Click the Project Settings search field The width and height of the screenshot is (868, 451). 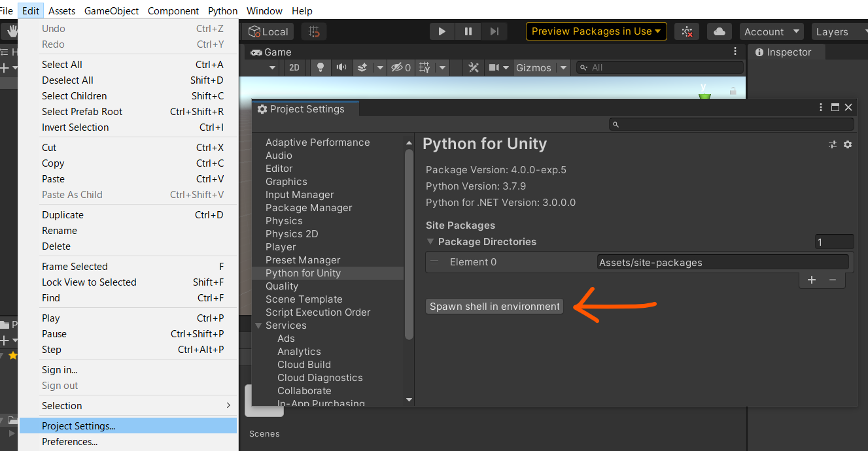pyautogui.click(x=731, y=124)
